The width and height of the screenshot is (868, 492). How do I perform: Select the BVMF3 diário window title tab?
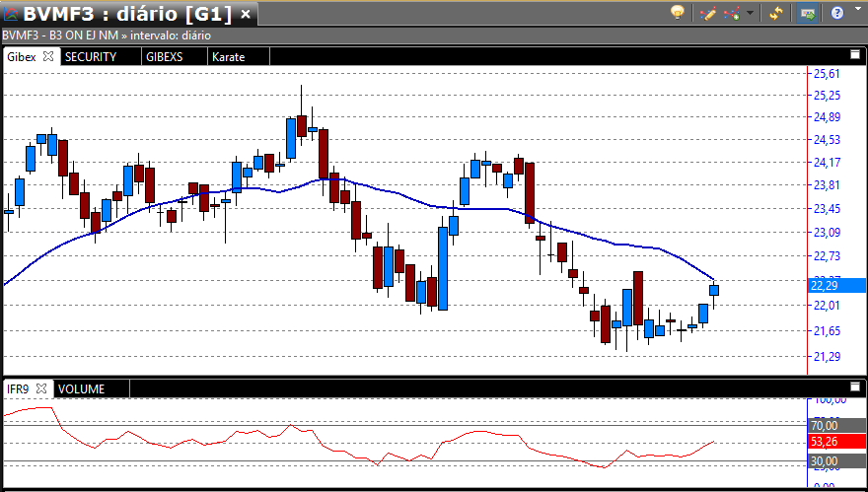pyautogui.click(x=127, y=14)
